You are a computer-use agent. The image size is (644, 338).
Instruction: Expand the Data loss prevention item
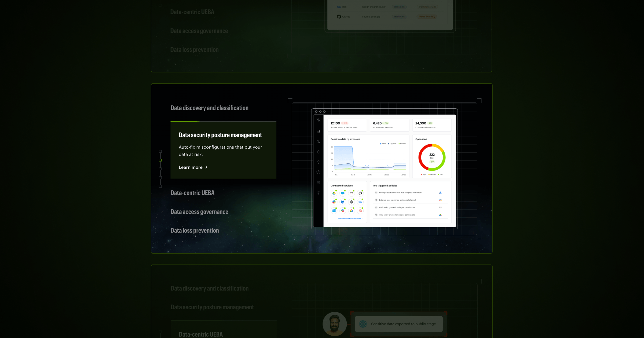pyautogui.click(x=195, y=231)
